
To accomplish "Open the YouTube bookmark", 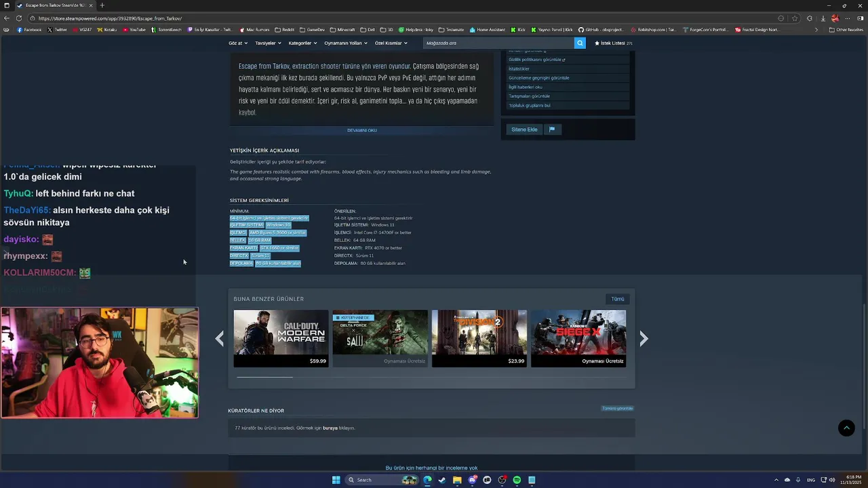I will coord(134,30).
